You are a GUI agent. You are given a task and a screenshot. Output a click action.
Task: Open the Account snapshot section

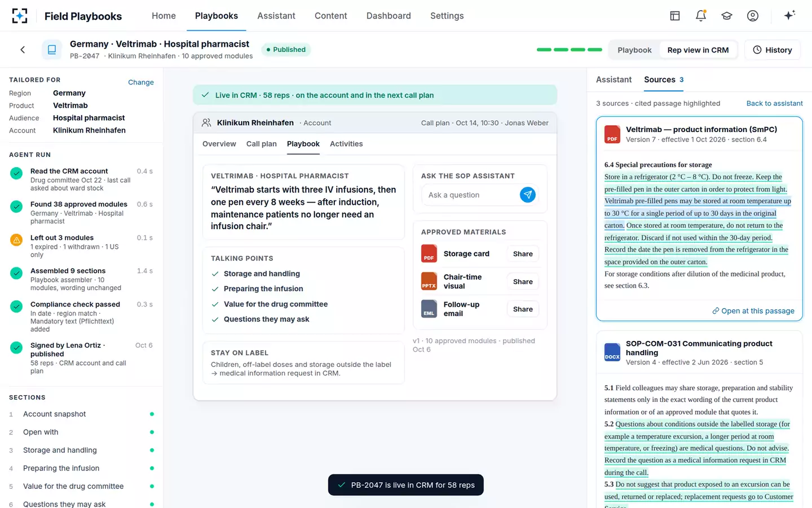(x=82, y=414)
